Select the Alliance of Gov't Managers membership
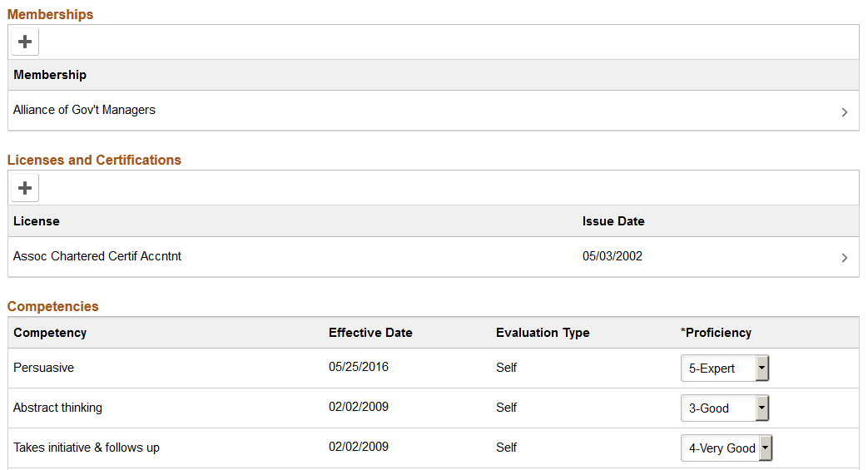 84,110
